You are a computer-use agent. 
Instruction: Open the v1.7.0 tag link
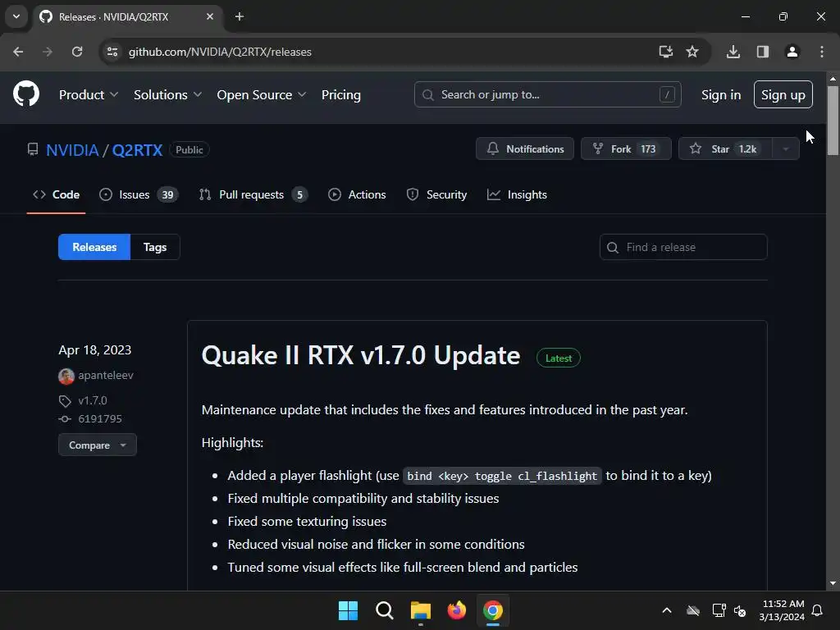[92, 400]
